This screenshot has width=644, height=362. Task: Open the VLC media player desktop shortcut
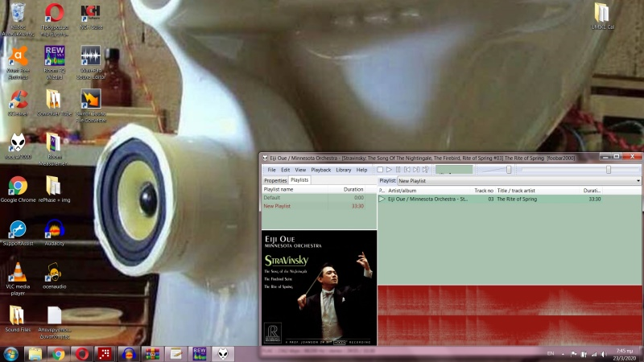pyautogui.click(x=18, y=278)
